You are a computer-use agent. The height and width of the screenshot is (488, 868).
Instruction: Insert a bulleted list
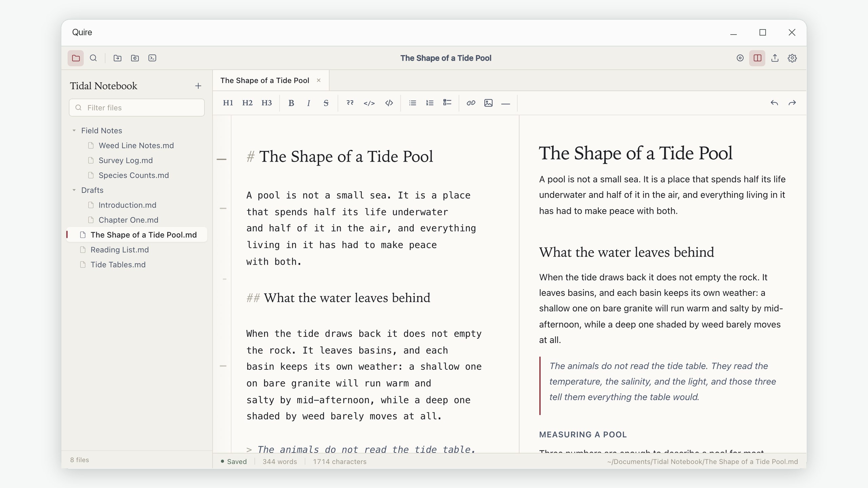point(412,103)
